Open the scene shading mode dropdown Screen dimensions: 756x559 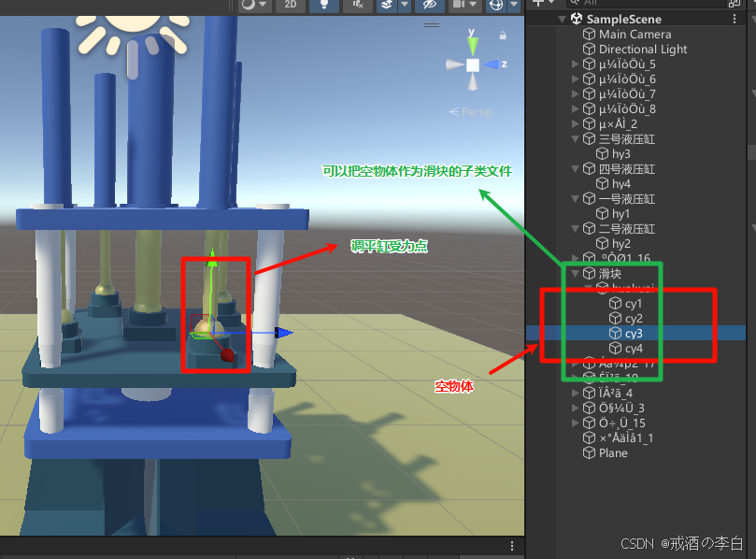point(254,5)
